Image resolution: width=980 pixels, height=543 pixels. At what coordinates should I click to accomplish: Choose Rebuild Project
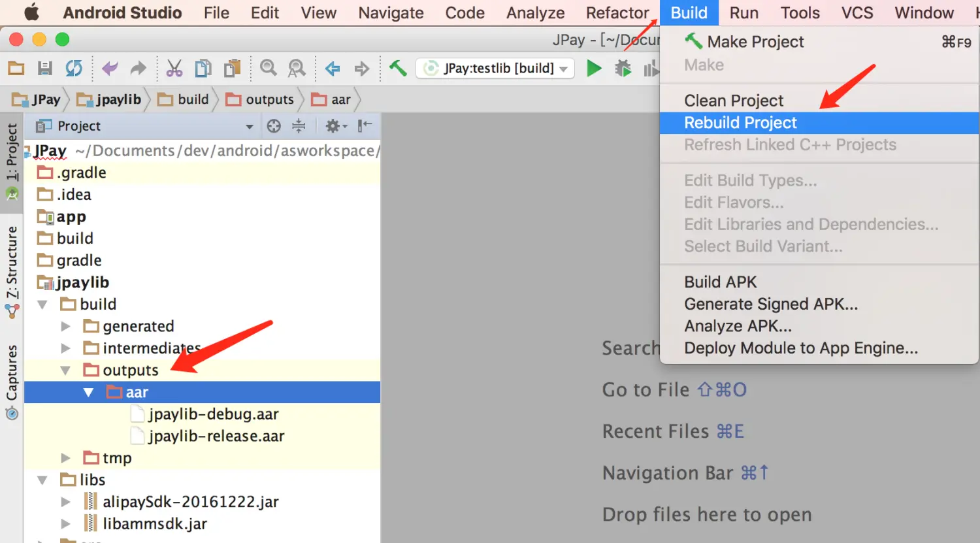(x=819, y=123)
